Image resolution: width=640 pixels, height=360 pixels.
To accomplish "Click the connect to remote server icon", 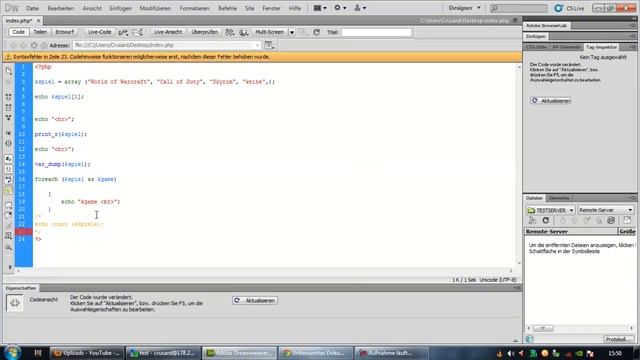I will click(532, 221).
